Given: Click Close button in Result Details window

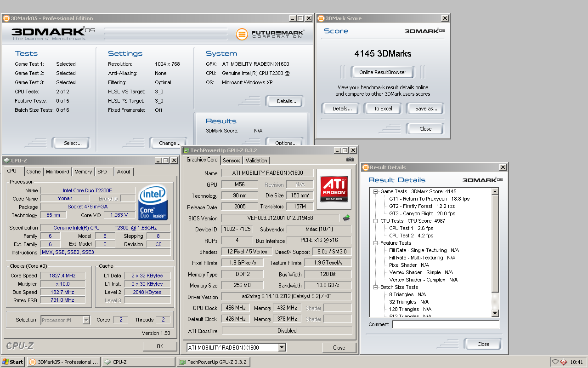Looking at the screenshot, I should point(483,344).
